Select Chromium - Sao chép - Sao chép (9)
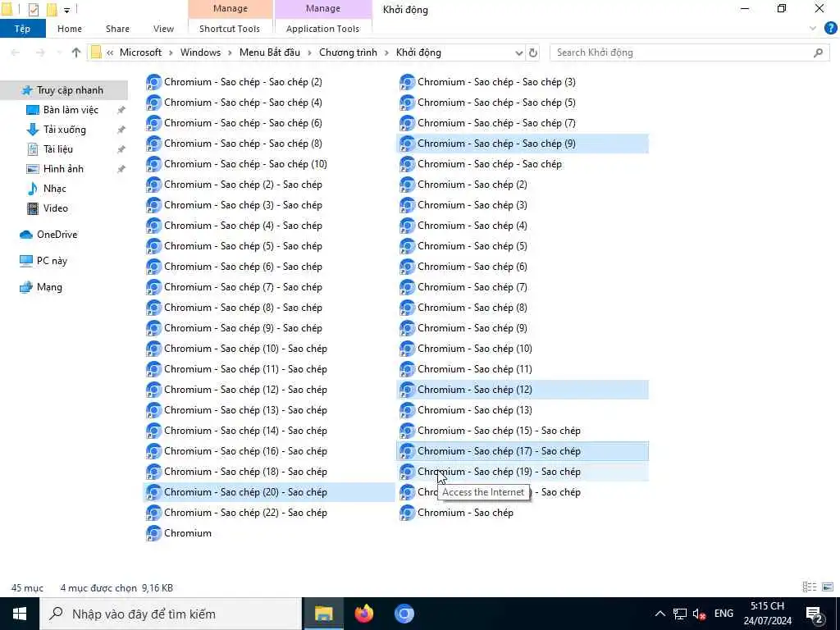 tap(523, 144)
